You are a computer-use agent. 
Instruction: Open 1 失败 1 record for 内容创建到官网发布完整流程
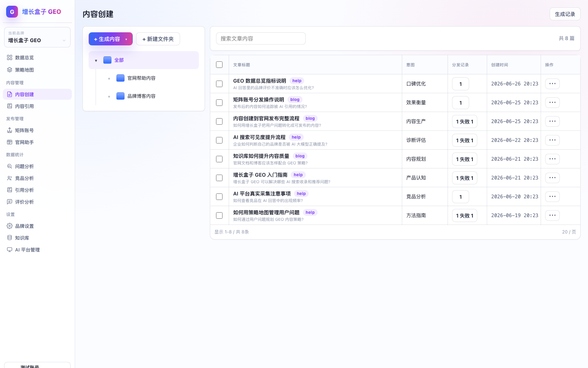[x=465, y=121]
